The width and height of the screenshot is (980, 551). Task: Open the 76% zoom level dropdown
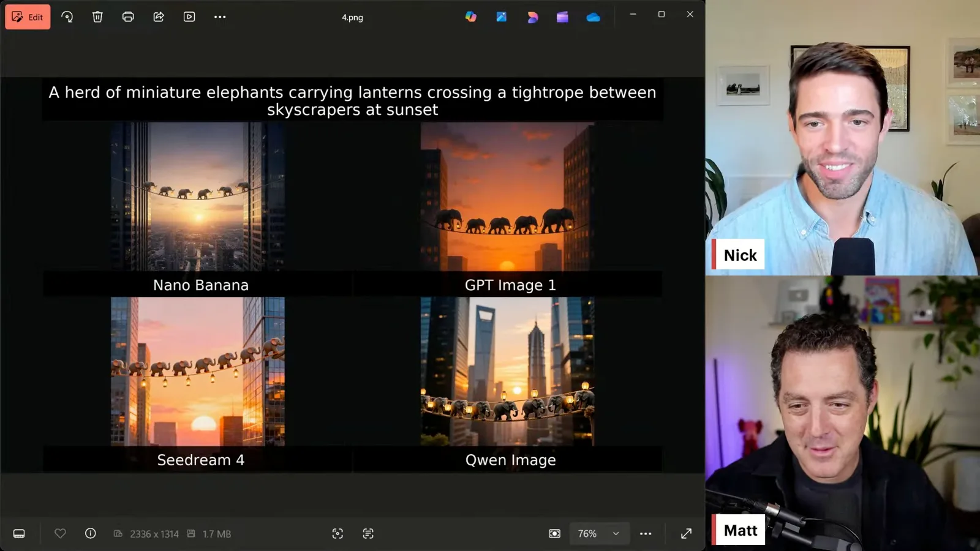[x=598, y=534]
